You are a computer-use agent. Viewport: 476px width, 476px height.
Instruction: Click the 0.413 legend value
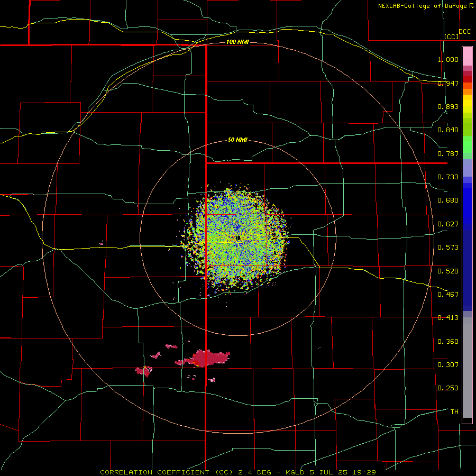tap(448, 318)
